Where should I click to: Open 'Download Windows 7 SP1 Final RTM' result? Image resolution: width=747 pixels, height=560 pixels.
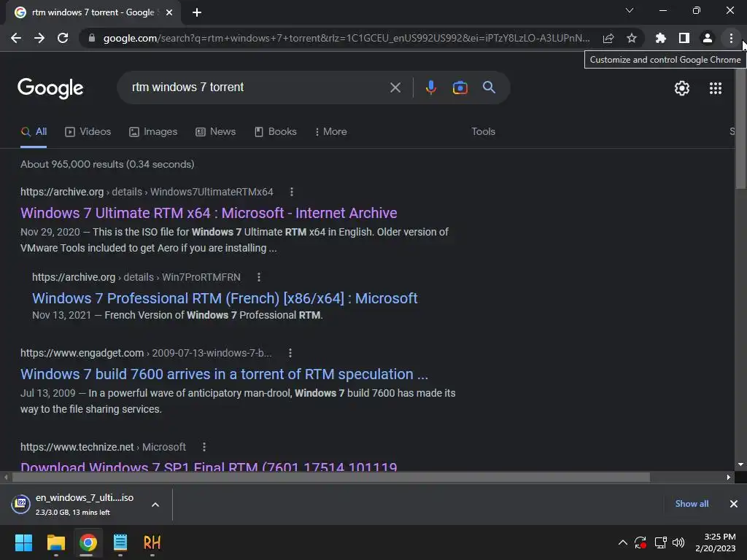(x=209, y=466)
